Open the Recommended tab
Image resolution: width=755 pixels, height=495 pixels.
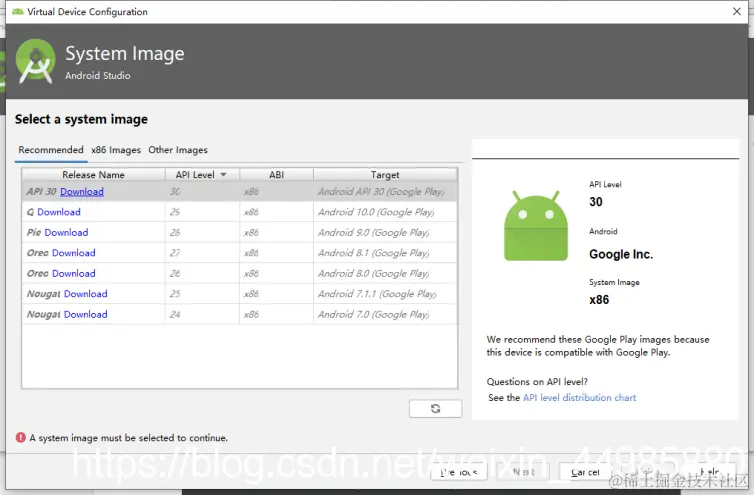coord(51,150)
